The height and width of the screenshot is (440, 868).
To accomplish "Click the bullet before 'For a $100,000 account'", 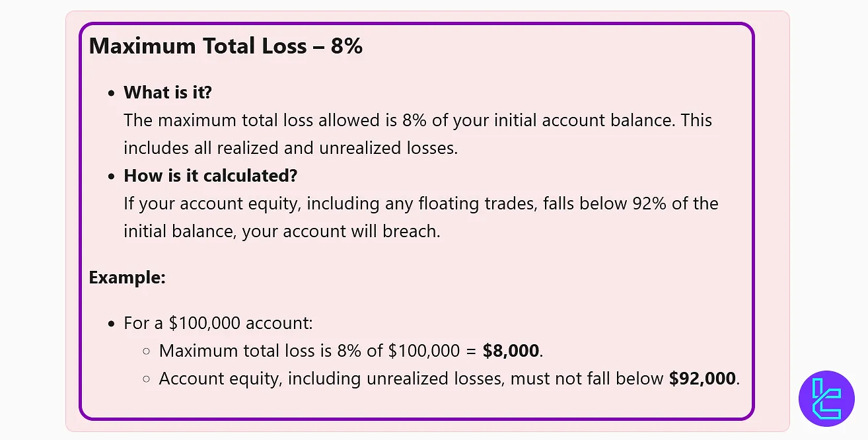I will coord(112,324).
